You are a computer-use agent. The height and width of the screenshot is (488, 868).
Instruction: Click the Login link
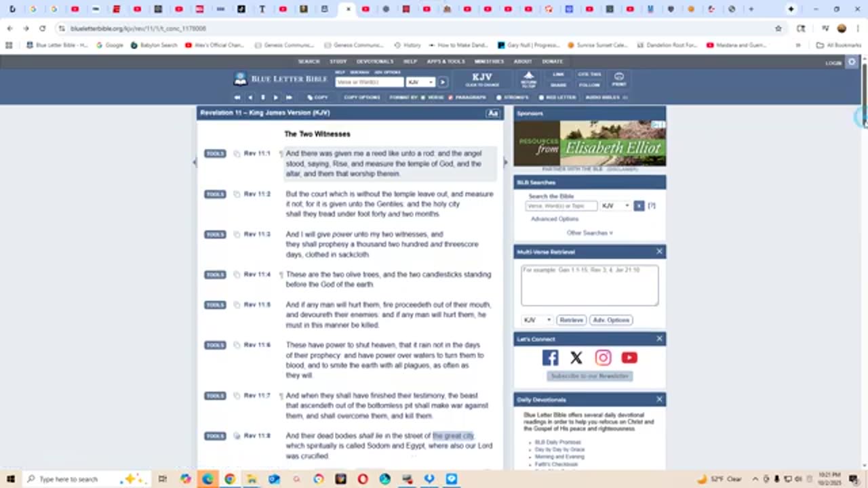click(x=833, y=63)
